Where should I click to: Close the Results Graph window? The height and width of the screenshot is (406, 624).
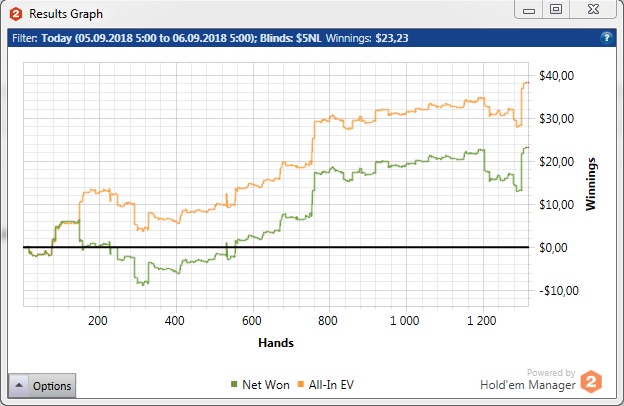593,10
